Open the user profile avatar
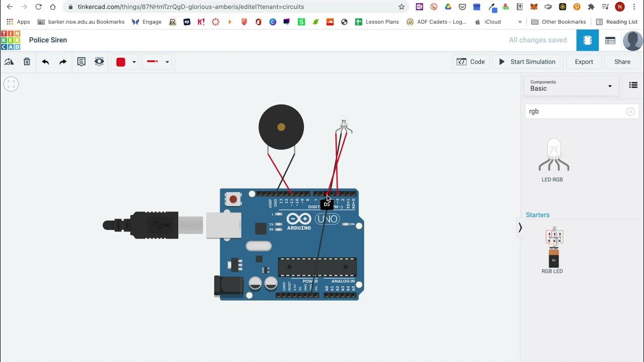Viewport: 644px width, 362px height. coord(632,41)
